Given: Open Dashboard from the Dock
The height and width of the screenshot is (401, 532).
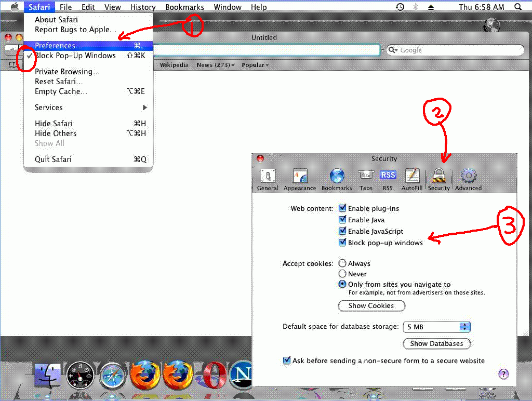Looking at the screenshot, I should pyautogui.click(x=80, y=376).
